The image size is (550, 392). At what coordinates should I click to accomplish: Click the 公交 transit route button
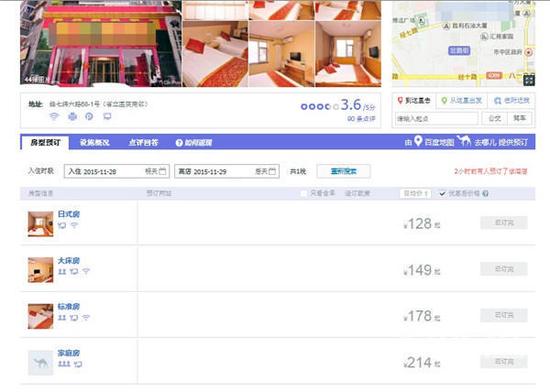(x=495, y=119)
